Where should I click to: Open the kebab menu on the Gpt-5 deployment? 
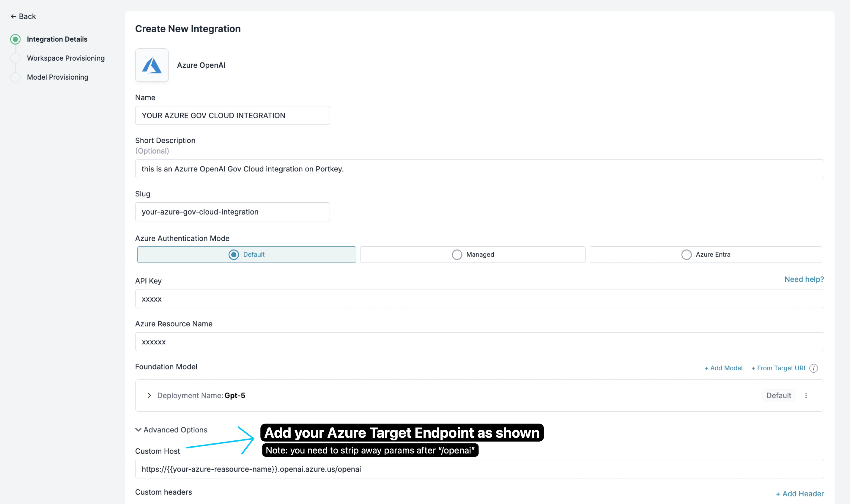(x=807, y=395)
